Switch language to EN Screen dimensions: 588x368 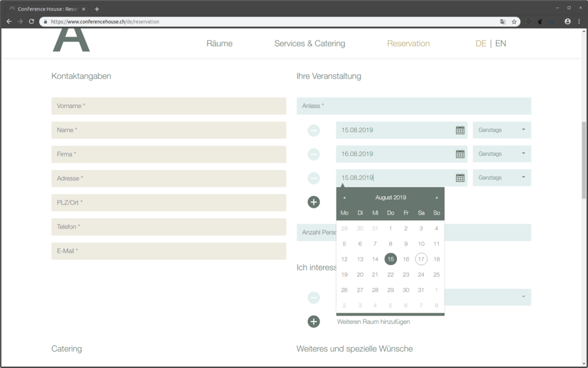[500, 44]
